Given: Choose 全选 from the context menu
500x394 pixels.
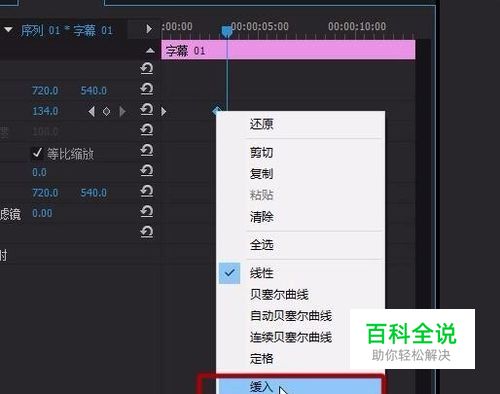Looking at the screenshot, I should [x=300, y=245].
